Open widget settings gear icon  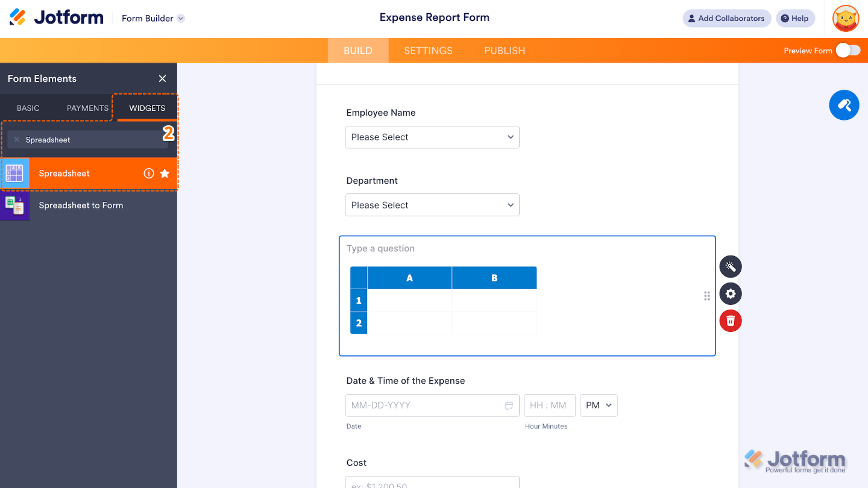pos(731,294)
